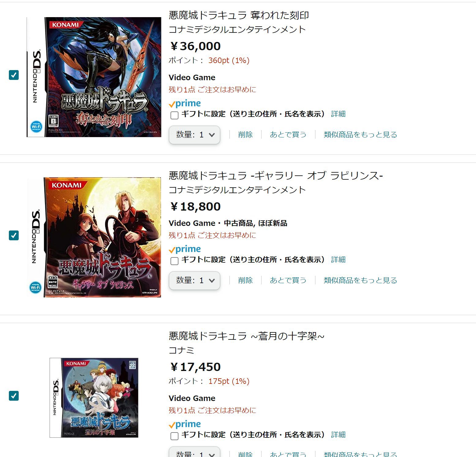Image resolution: width=476 pixels, height=457 pixels.
Task: Enable gift option for 奪われた刻印
Action: (x=174, y=115)
